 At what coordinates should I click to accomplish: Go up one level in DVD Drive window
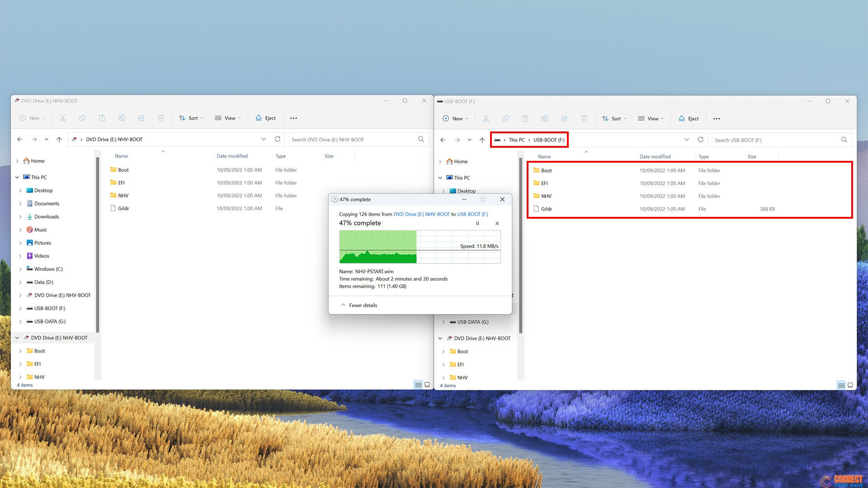pos(59,139)
